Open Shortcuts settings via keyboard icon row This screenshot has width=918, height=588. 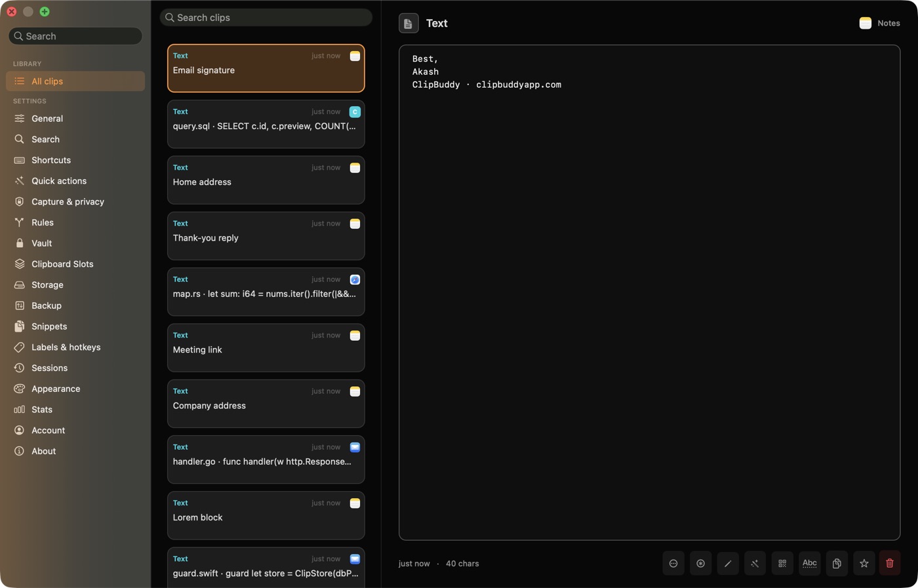75,160
